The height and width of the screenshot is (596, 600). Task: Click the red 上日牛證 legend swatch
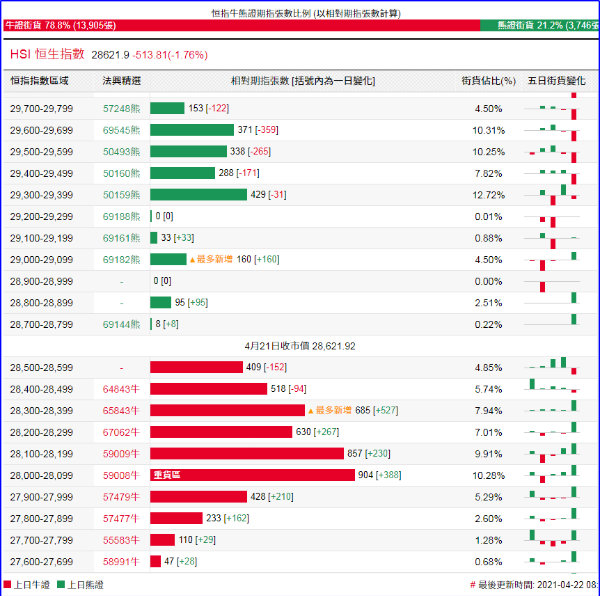tap(7, 585)
